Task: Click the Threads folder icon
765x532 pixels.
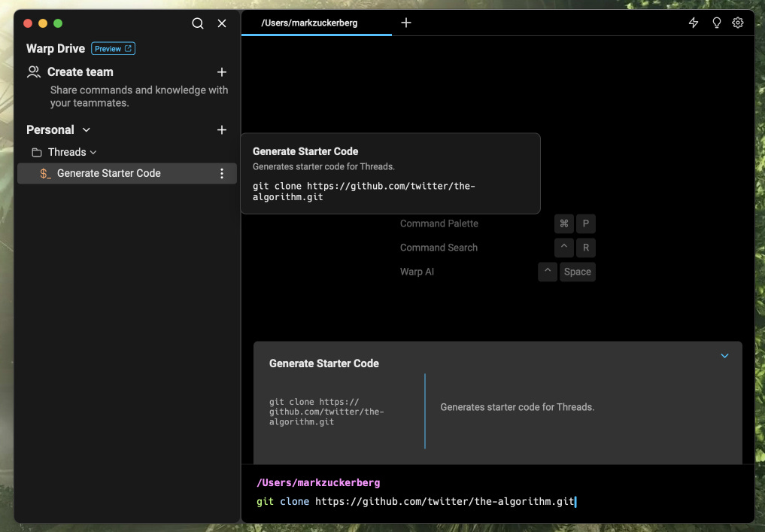Action: (37, 153)
